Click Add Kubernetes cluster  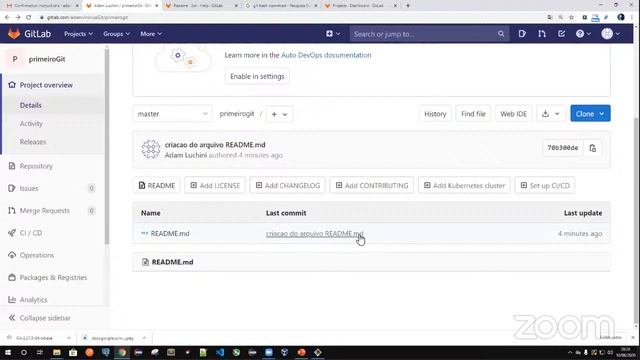pos(464,185)
